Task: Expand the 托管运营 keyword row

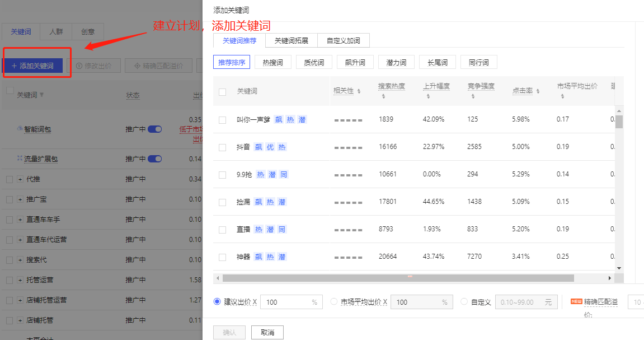Action: tap(20, 280)
